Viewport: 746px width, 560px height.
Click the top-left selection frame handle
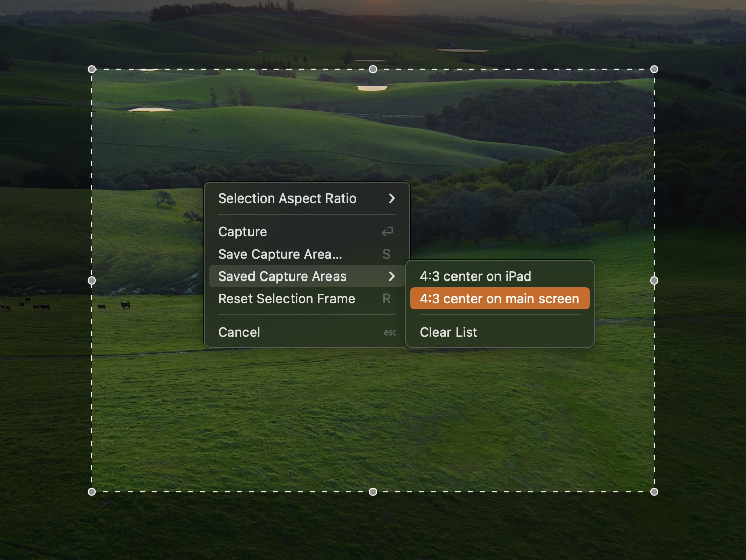click(x=92, y=69)
